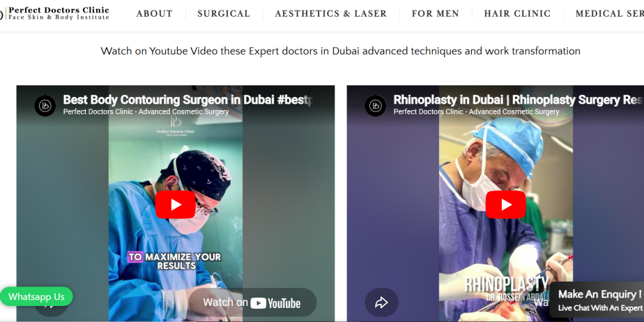Click YouTube logo in Watch on YouTube
Image resolution: width=644 pixels, height=322 pixels.
tap(275, 303)
